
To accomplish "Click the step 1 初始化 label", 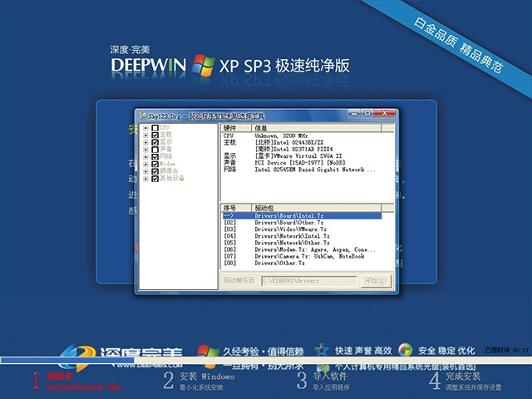I will pos(60,376).
